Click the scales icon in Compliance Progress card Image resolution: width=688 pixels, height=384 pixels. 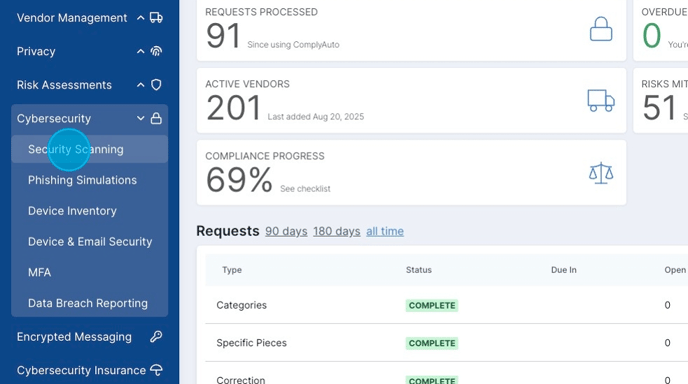pos(601,173)
